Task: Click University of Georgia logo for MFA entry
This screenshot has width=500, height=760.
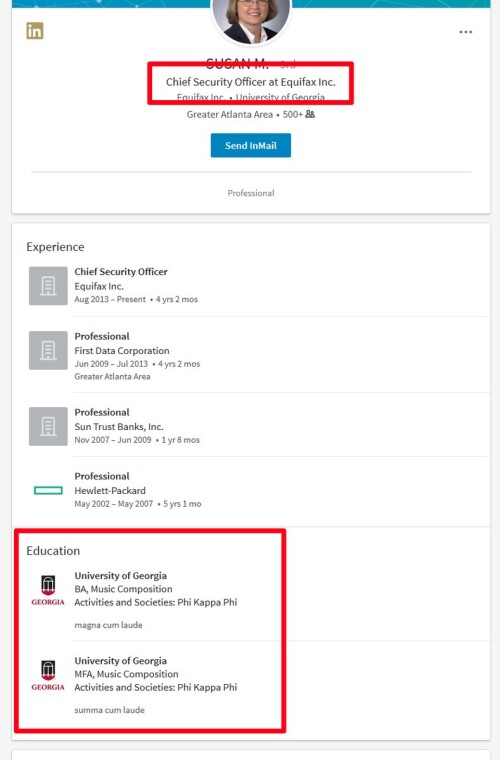Action: click(48, 675)
